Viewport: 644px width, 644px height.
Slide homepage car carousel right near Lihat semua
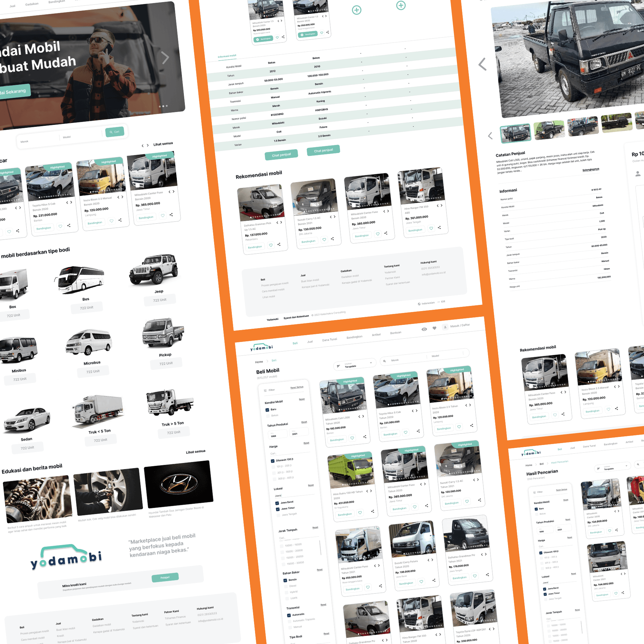pos(148,145)
